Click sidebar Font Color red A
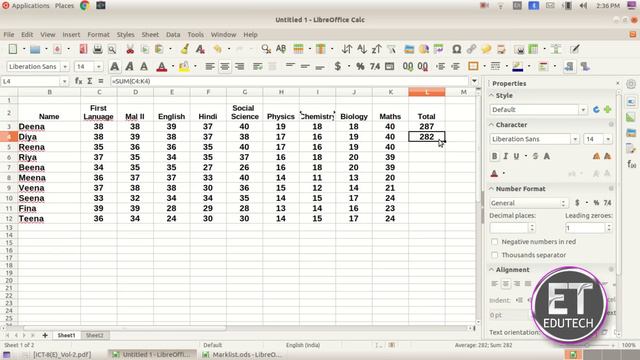 pyautogui.click(x=494, y=173)
